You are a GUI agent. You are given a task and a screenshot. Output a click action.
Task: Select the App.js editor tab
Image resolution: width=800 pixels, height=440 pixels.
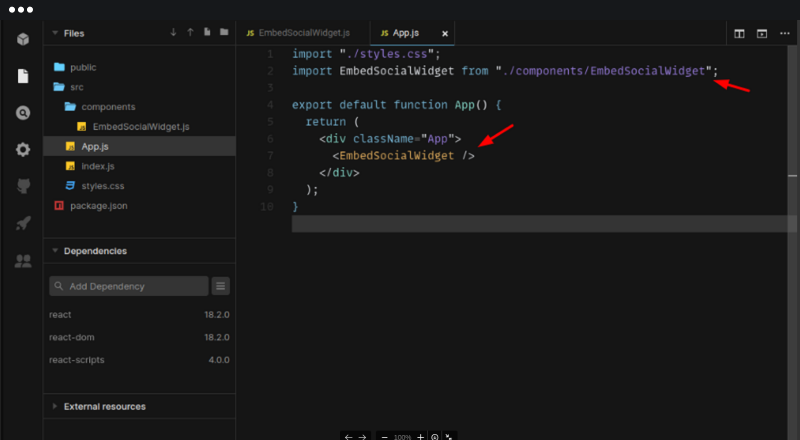(x=406, y=33)
